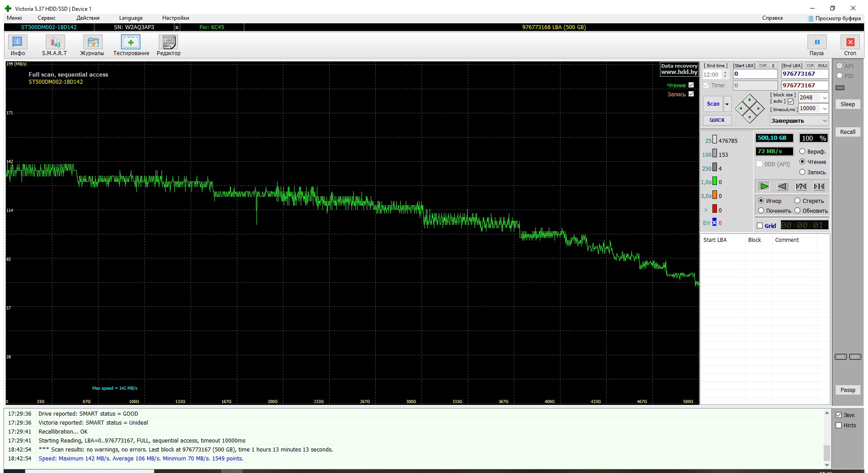Click the MAX button beside End LBA
The width and height of the screenshot is (868, 473).
click(x=823, y=65)
